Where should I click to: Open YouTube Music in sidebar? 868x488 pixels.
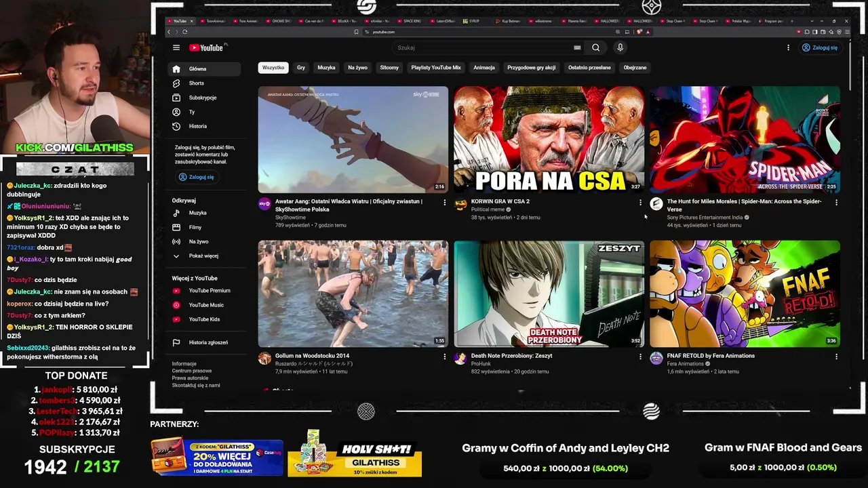(x=204, y=305)
